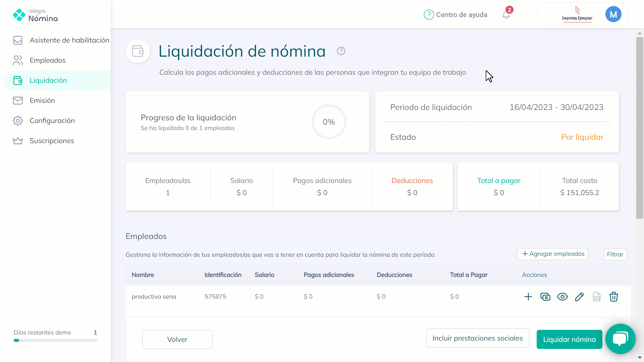Click the duplicate payments icon for productiva sena

(x=545, y=297)
